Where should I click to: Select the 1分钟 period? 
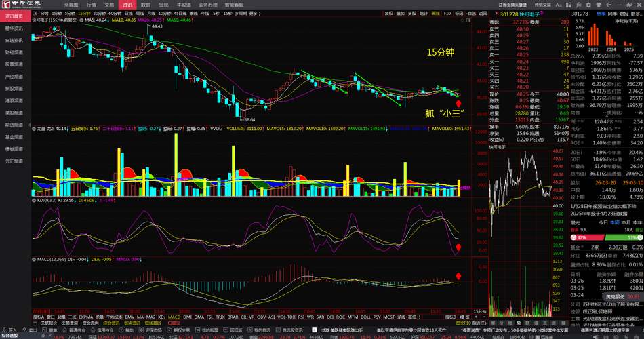tap(57, 13)
